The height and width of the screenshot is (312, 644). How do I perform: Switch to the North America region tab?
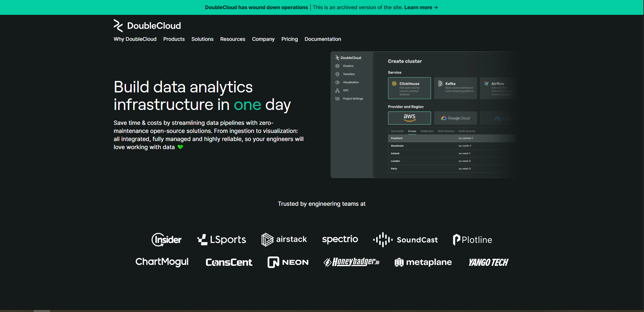pos(446,131)
